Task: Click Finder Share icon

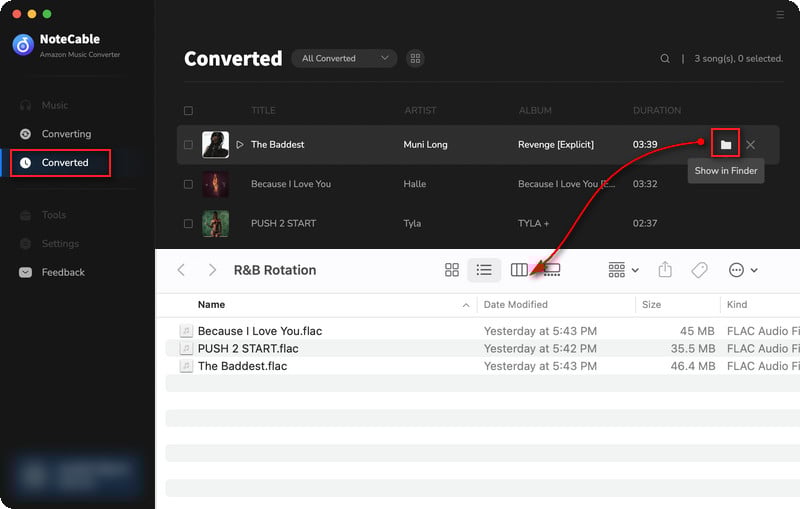Action: 665,269
